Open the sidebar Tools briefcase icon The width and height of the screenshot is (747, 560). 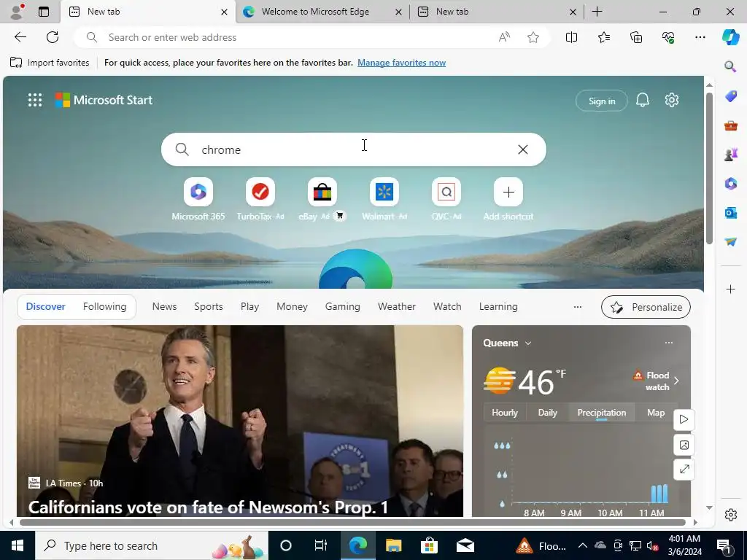pyautogui.click(x=730, y=125)
